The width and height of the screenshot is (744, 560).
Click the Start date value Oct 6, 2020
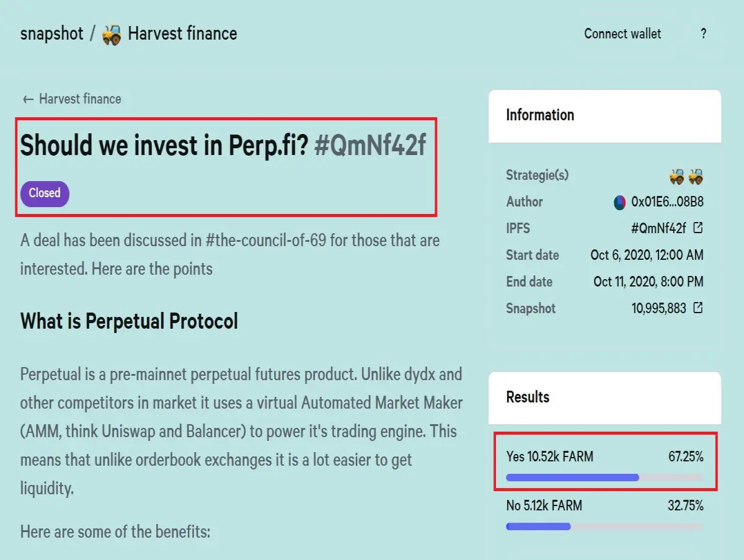(647, 255)
